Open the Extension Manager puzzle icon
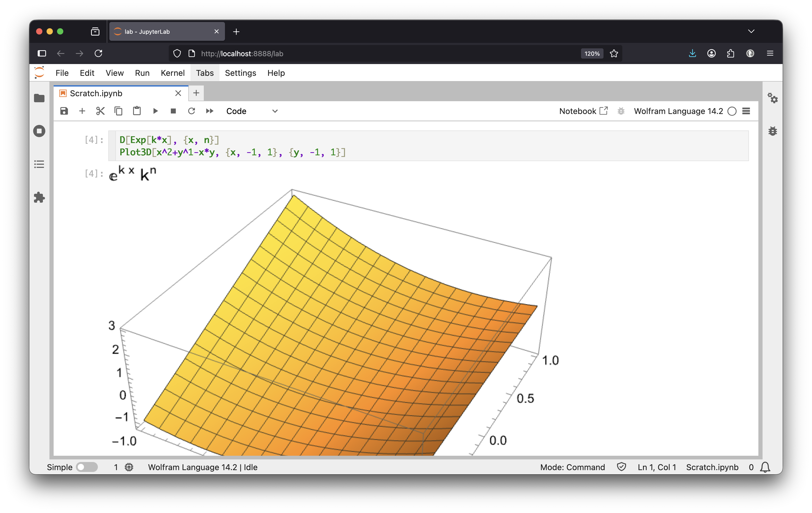This screenshot has height=513, width=812. 40,197
